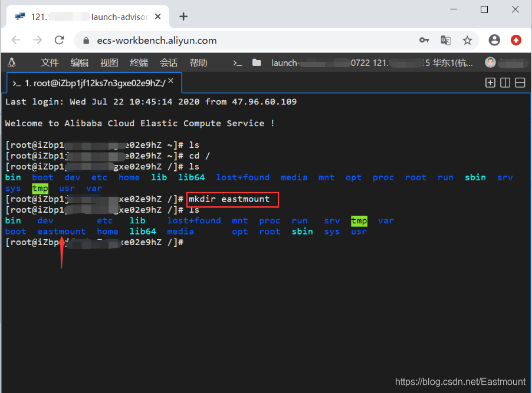532x393 pixels.
Task: Open the 会话 menu
Action: point(169,62)
